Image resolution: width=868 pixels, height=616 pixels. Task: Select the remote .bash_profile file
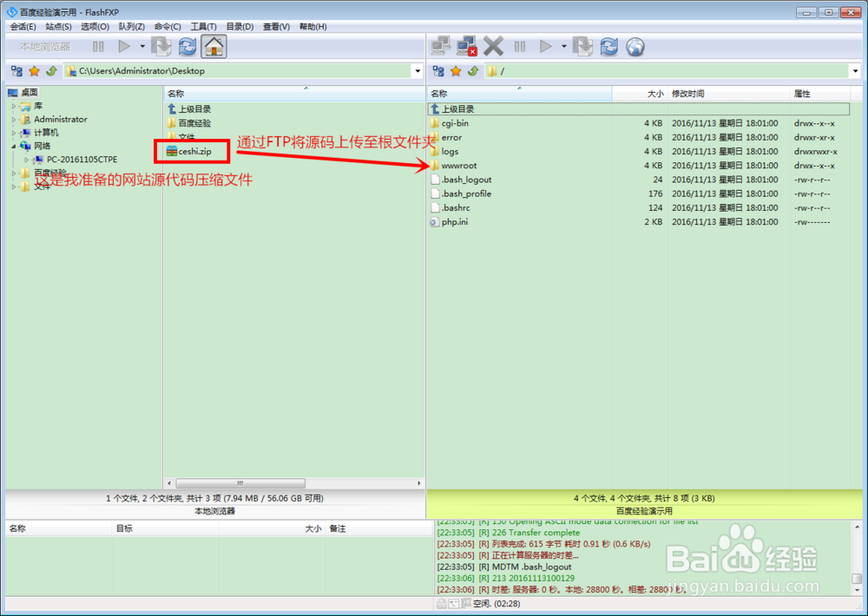click(466, 193)
